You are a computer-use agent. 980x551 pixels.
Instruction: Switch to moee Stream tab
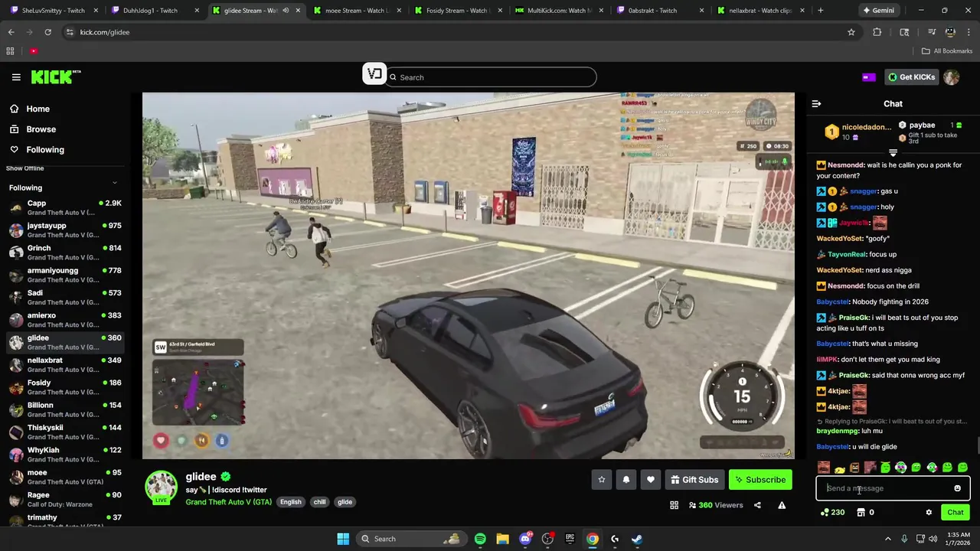356,11
